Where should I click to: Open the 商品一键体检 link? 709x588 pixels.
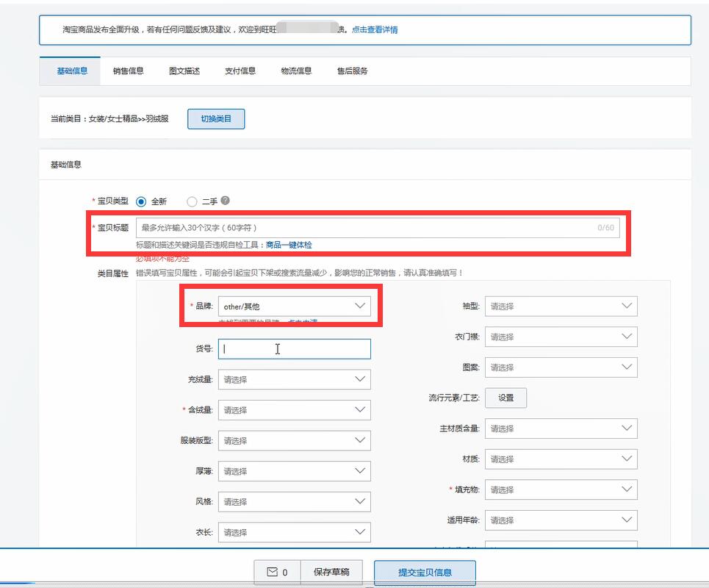coord(288,245)
